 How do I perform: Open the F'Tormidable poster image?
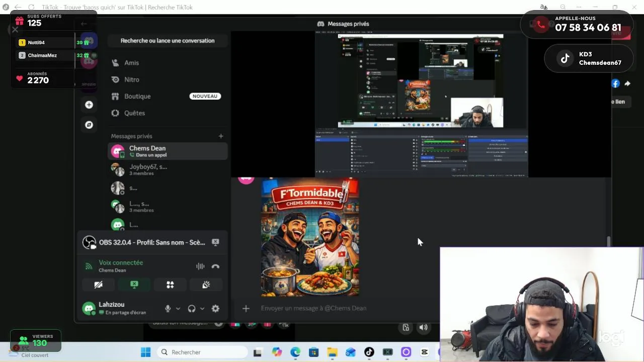click(310, 237)
